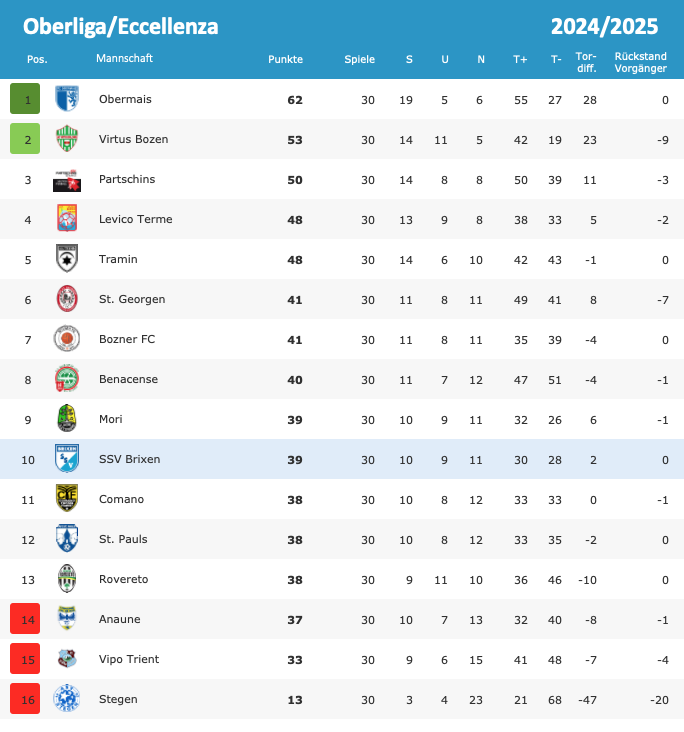Screen dimensions: 684x732
Task: Sort table by Punkte column header
Action: click(x=285, y=59)
